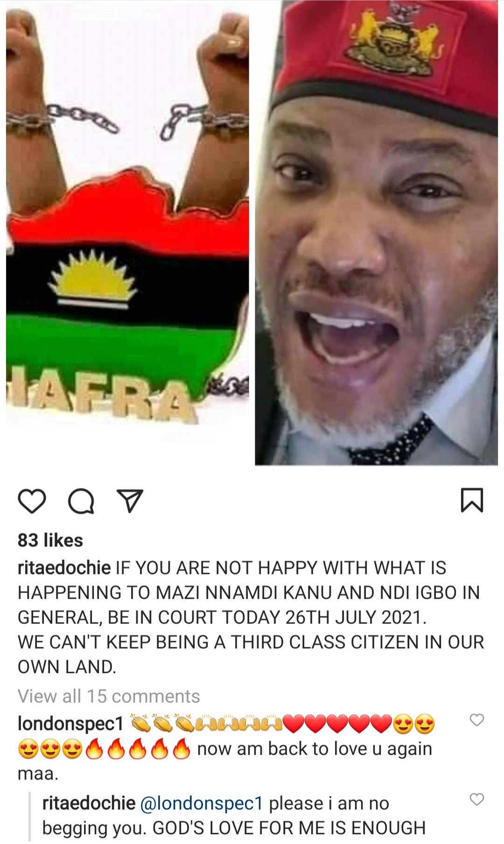
Task: Save the post with the bookmark icon
Action: [472, 500]
